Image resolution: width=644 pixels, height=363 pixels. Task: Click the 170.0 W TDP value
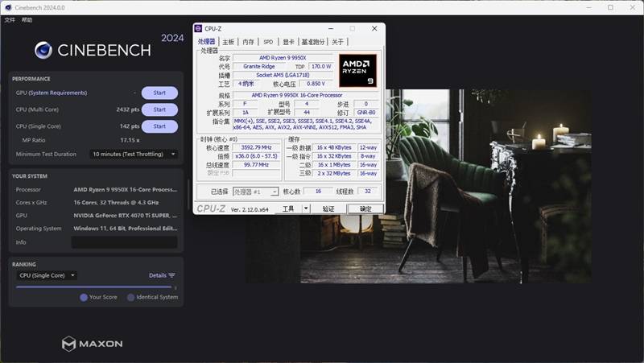[x=321, y=67]
